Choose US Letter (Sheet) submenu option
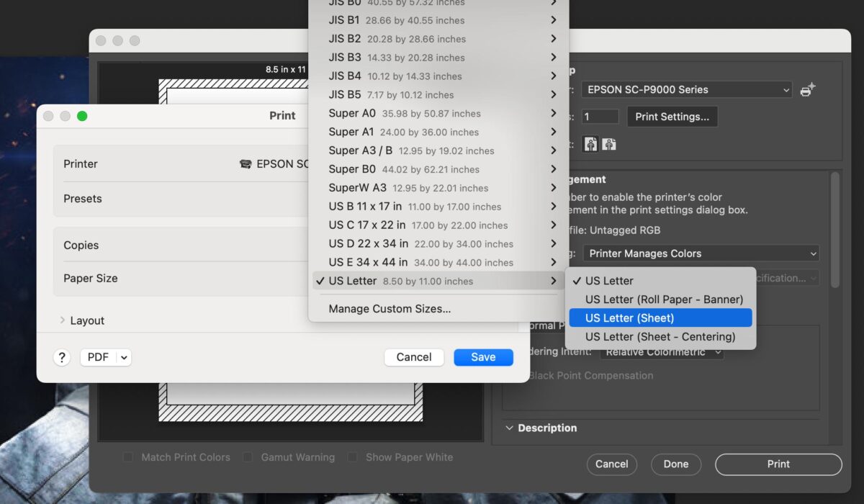The image size is (864, 504). (x=660, y=318)
